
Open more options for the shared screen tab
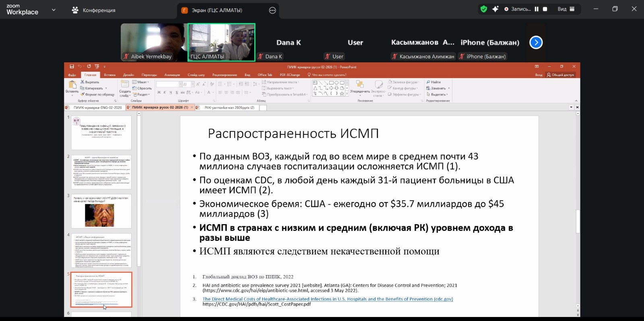point(272,10)
